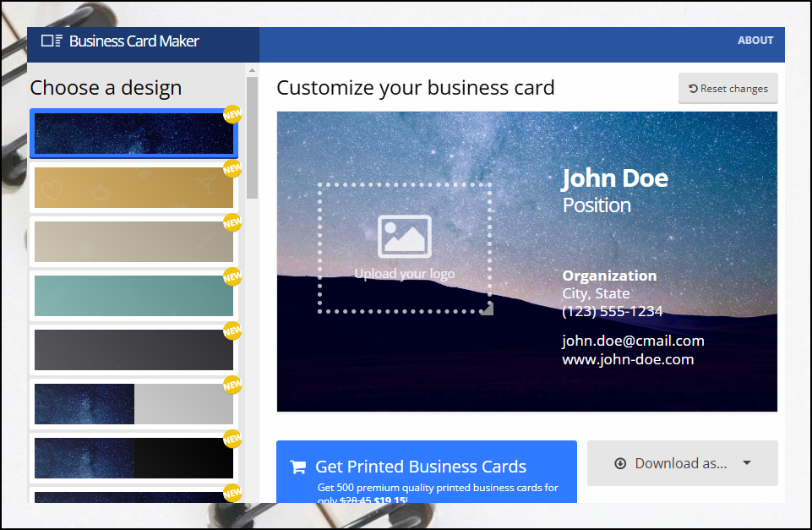Click the NEW badge on the starry and black split design
The width and height of the screenshot is (812, 530).
coord(232,439)
